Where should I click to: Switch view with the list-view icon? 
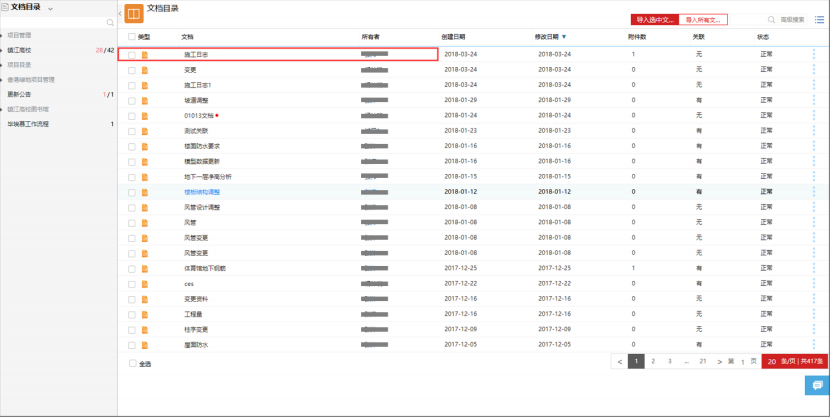(x=819, y=20)
